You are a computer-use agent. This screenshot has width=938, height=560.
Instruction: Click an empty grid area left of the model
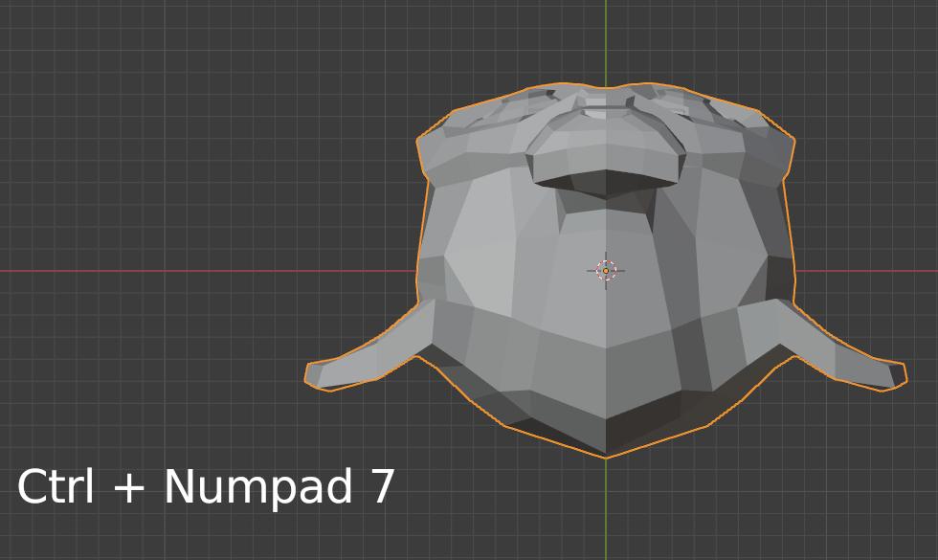point(191,191)
